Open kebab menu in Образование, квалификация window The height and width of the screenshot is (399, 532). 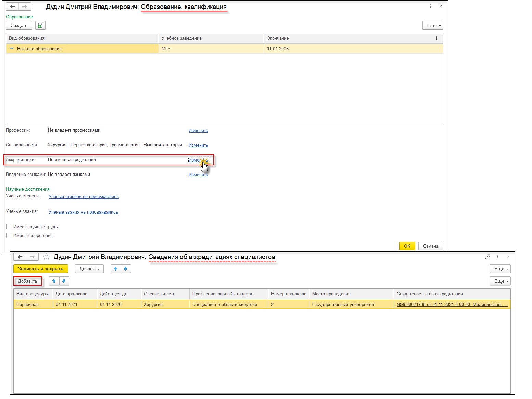430,7
